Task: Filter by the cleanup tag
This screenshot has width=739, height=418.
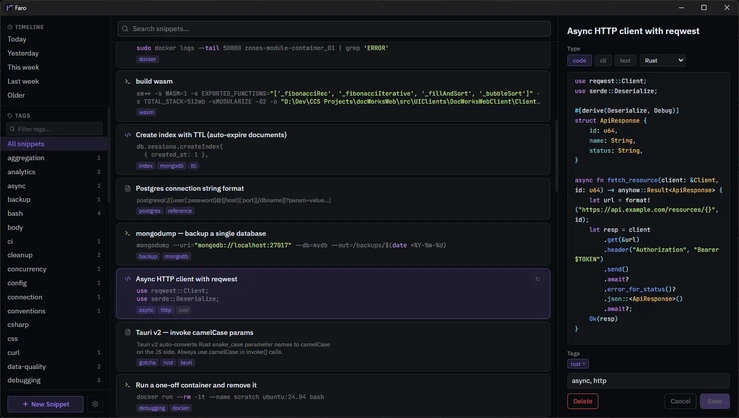Action: tap(54, 255)
